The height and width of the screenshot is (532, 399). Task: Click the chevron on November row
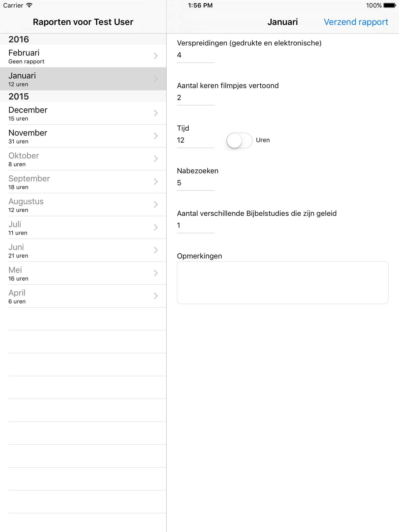pos(156,136)
